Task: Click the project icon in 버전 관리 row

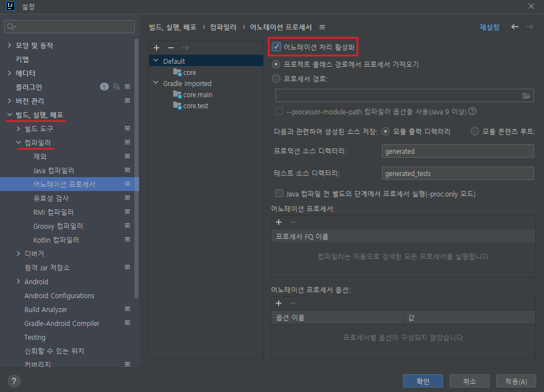Action: coord(127,100)
